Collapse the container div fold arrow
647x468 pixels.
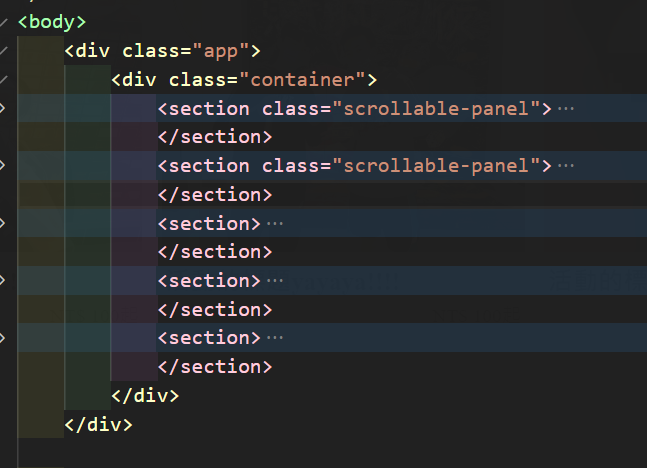tap(3, 80)
